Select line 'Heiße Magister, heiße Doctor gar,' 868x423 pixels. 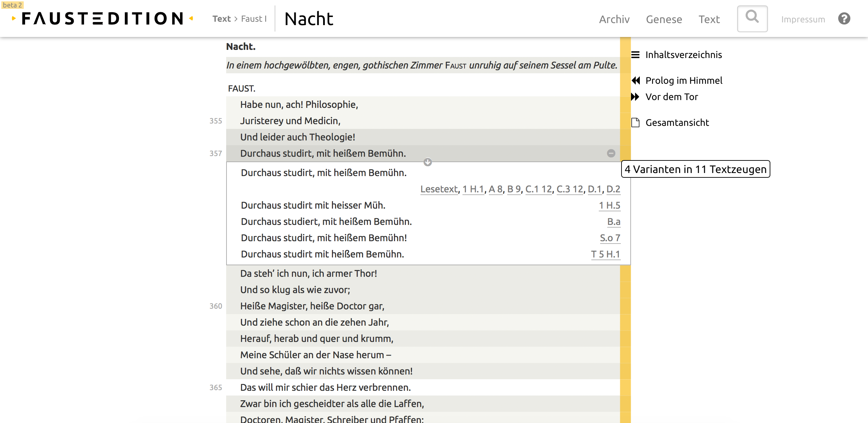coord(423,306)
